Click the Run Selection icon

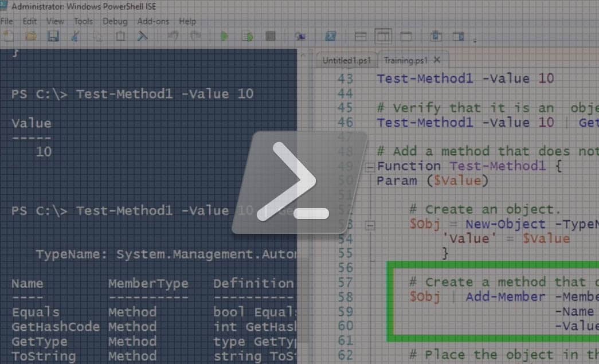pos(248,37)
